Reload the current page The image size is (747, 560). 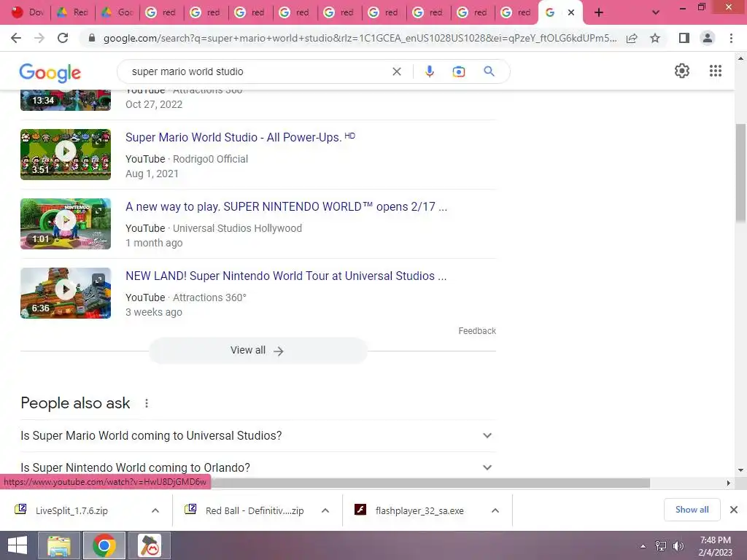click(63, 38)
